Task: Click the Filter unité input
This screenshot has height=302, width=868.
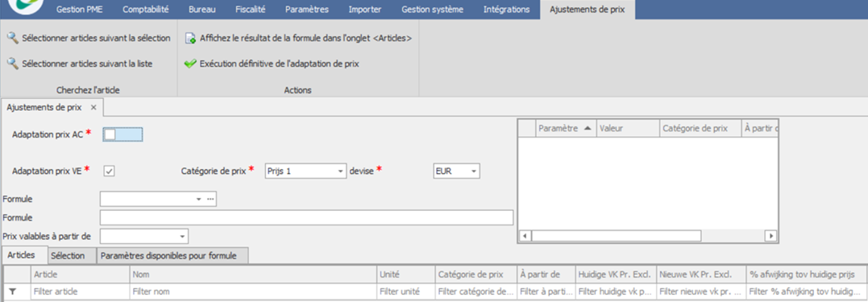Action: tap(405, 291)
